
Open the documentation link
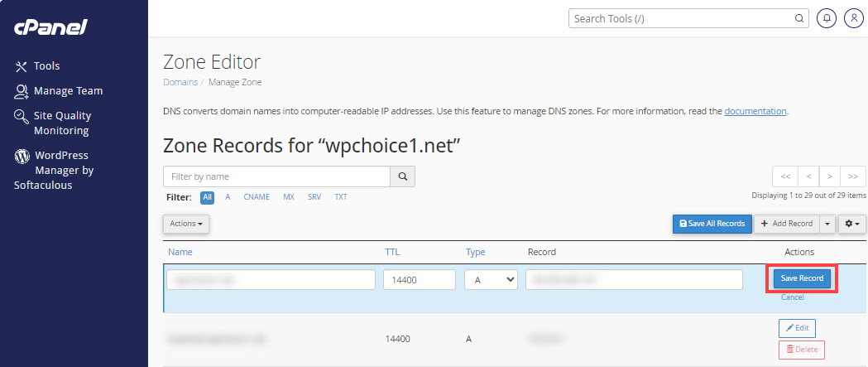tap(755, 111)
